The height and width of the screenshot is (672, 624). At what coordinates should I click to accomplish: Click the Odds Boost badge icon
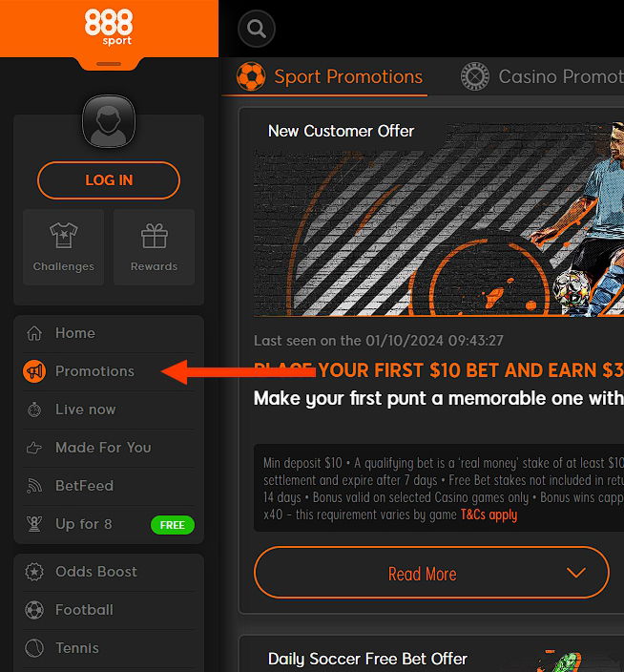tap(34, 572)
